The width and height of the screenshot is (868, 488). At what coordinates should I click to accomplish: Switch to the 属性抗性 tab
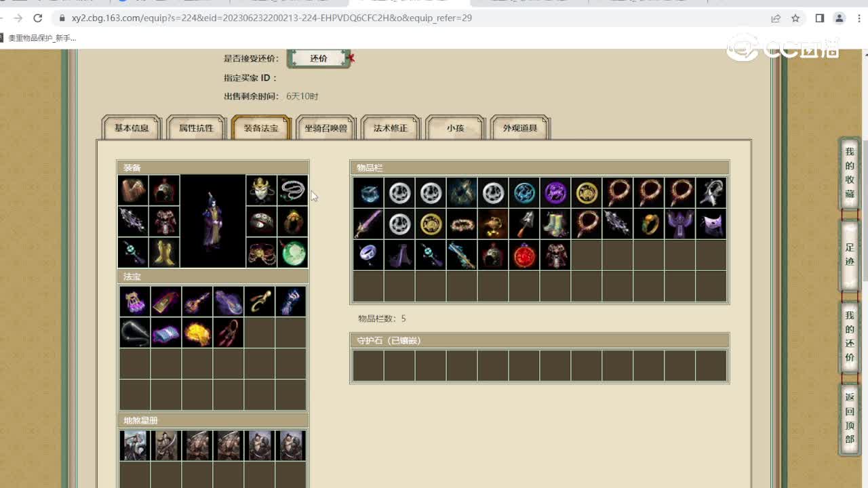[x=196, y=127]
